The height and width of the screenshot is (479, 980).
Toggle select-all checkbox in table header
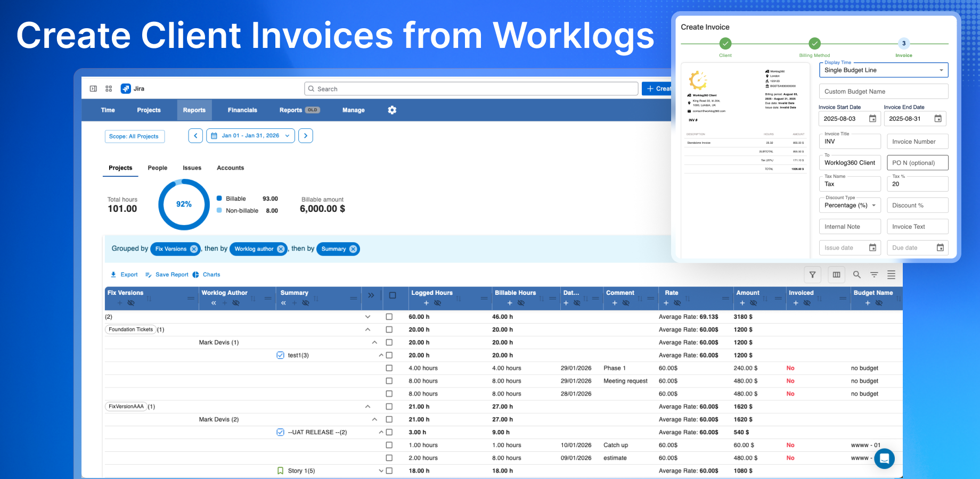pyautogui.click(x=393, y=295)
